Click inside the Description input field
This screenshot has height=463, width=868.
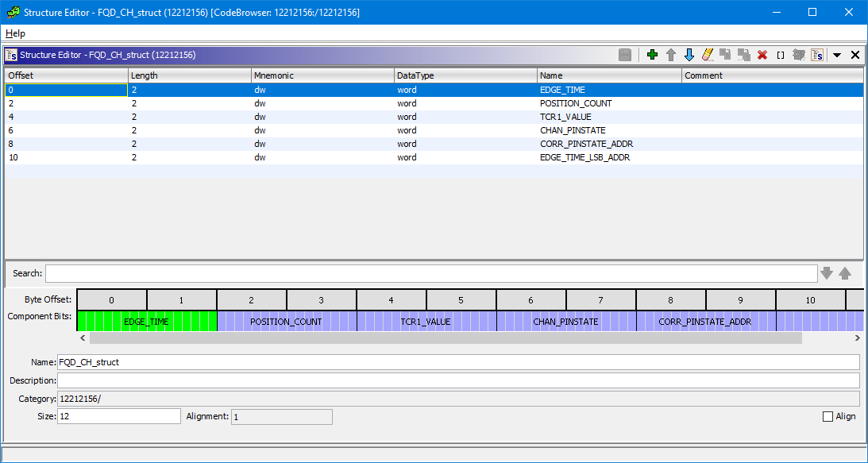(318, 380)
